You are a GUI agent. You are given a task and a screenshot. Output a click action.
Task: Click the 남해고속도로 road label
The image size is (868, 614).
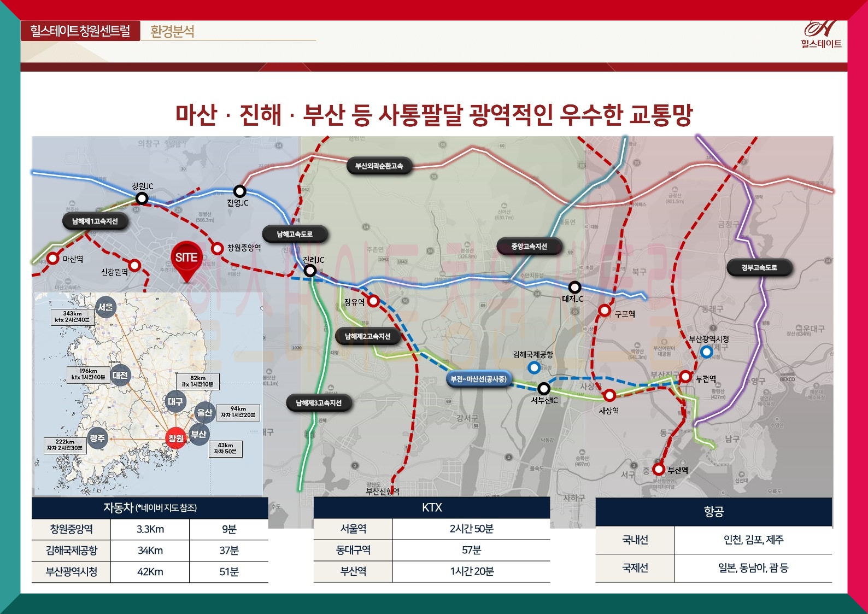point(295,234)
